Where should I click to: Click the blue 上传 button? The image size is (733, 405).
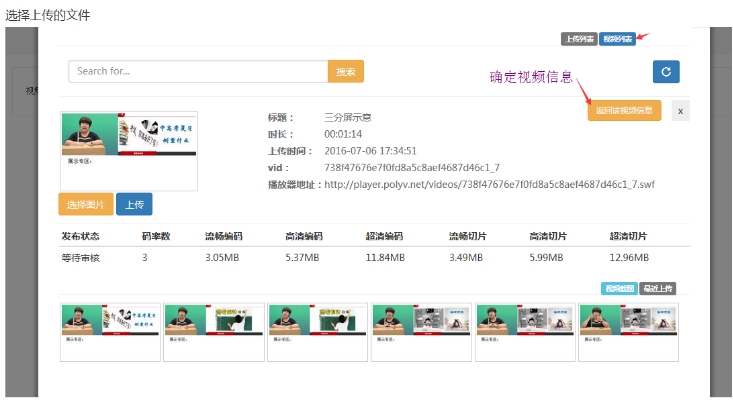(x=133, y=204)
